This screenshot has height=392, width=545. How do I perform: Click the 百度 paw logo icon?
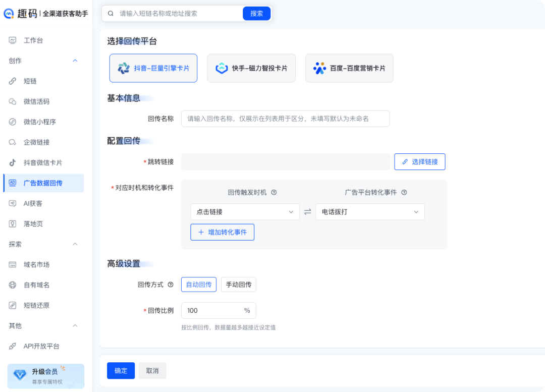(319, 68)
